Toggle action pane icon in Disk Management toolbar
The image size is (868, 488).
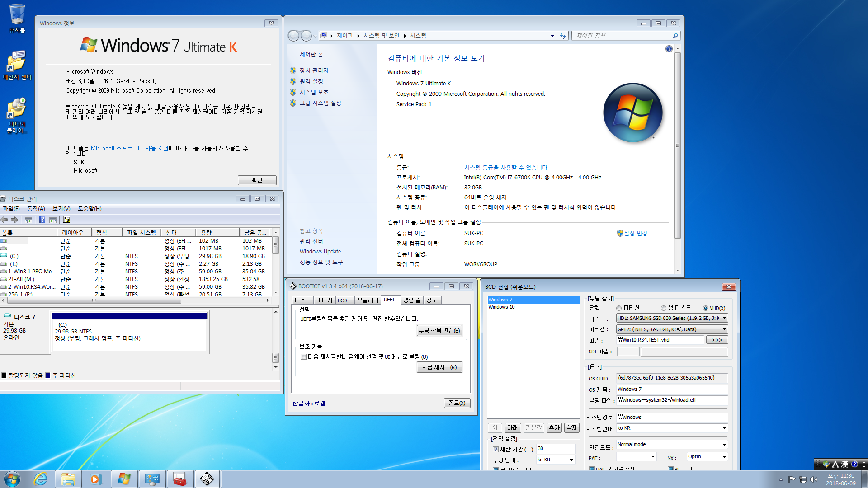(x=53, y=220)
